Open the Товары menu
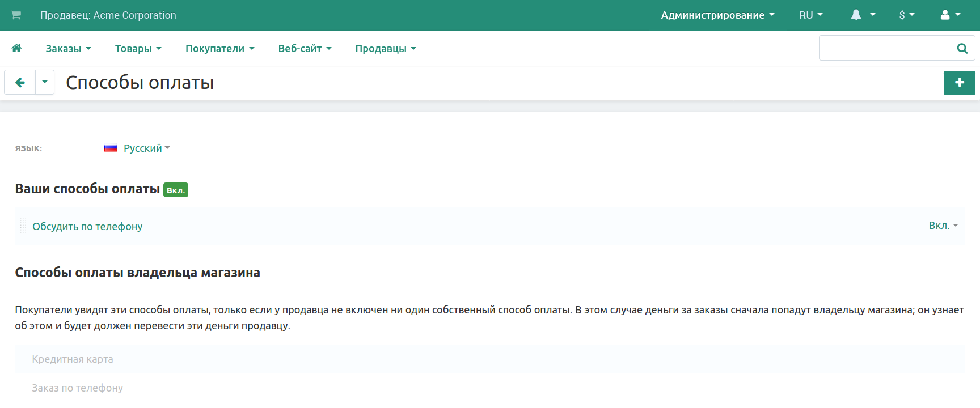 (138, 49)
